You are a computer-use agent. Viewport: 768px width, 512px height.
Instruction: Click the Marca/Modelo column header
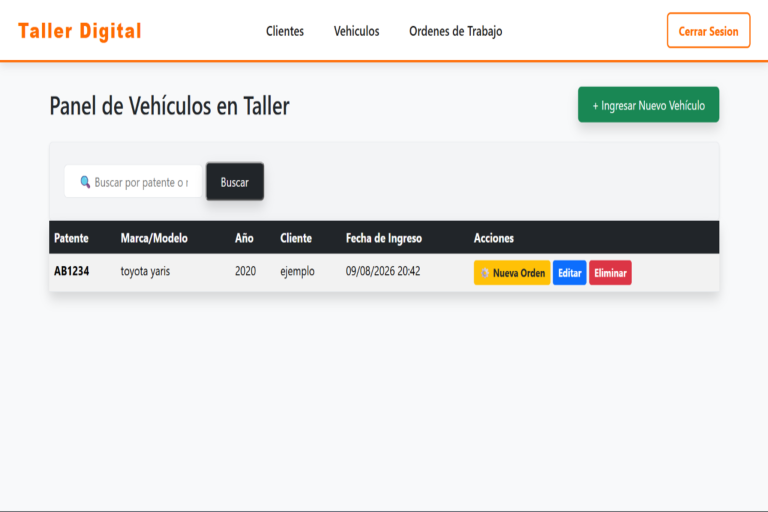(x=154, y=238)
